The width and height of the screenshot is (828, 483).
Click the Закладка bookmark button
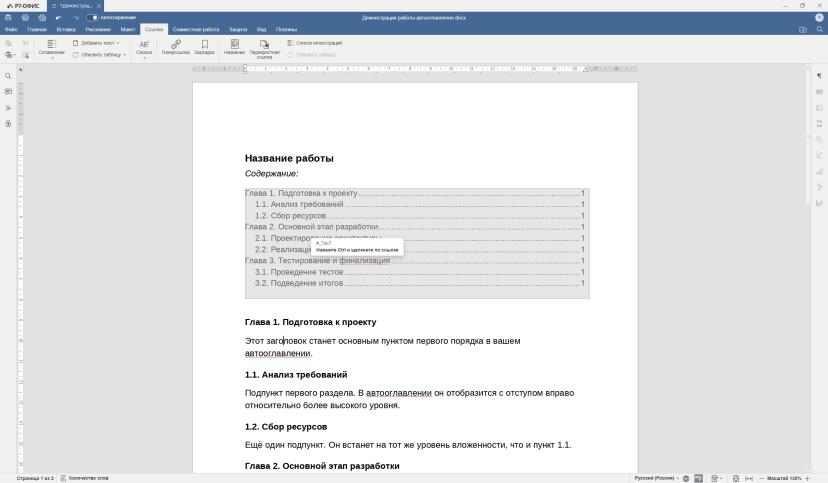[x=204, y=48]
